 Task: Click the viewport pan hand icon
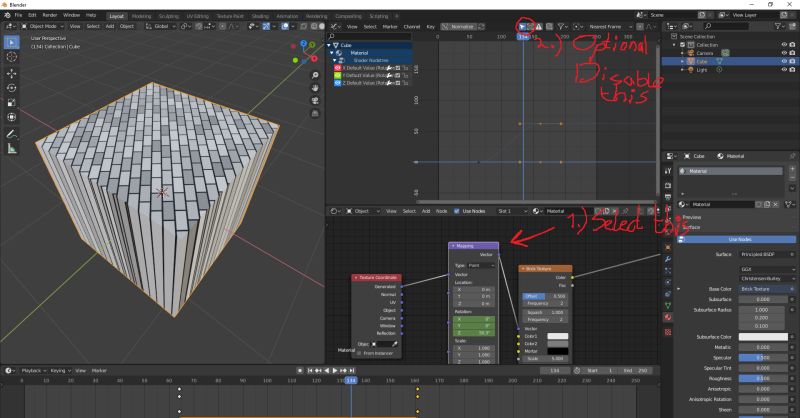pyautogui.click(x=315, y=88)
